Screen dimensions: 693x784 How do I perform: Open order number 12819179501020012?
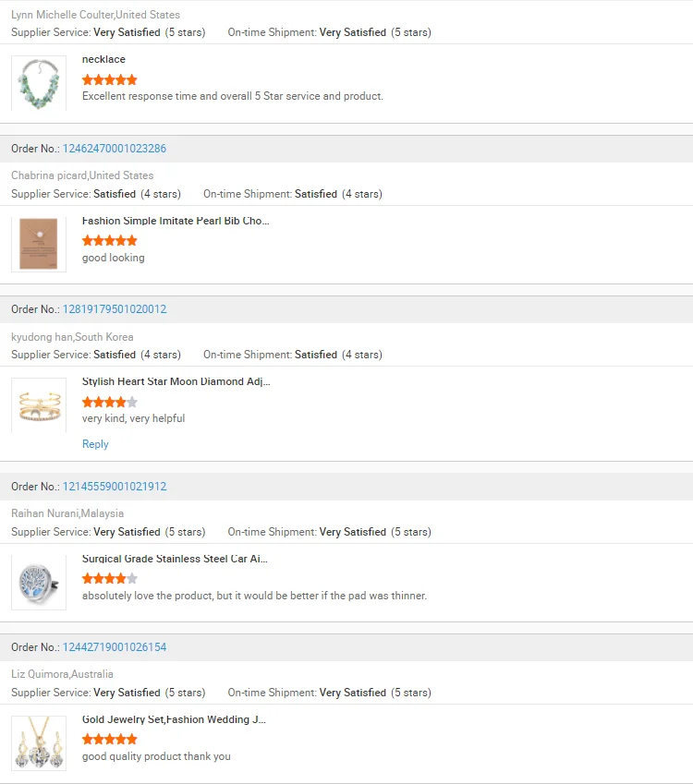pyautogui.click(x=114, y=309)
